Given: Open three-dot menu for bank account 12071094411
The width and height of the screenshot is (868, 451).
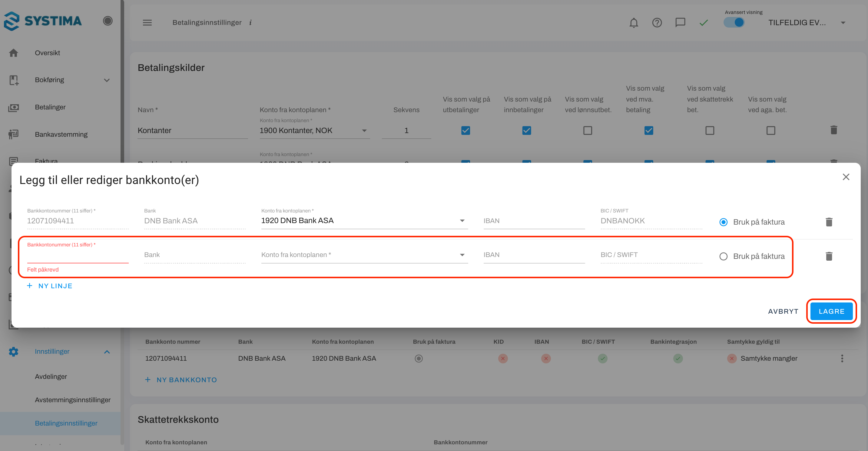Looking at the screenshot, I should 842,358.
